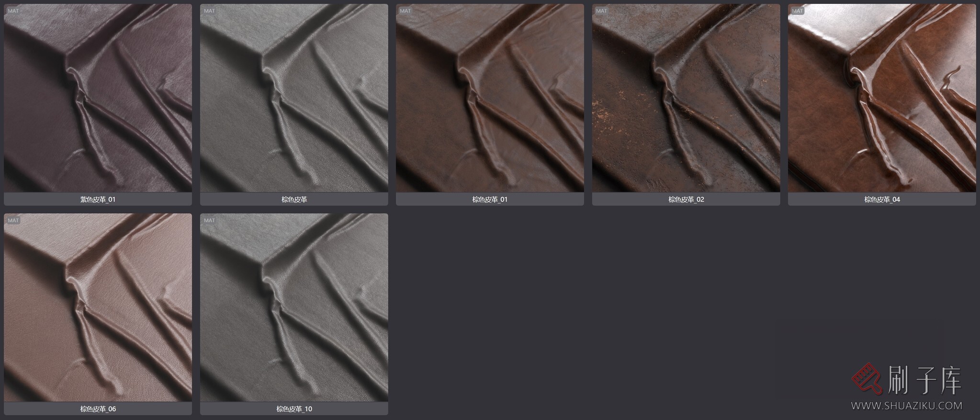
Task: Click MAT badge on 棕色皮革_06 thumbnail
Action: pyautogui.click(x=13, y=220)
